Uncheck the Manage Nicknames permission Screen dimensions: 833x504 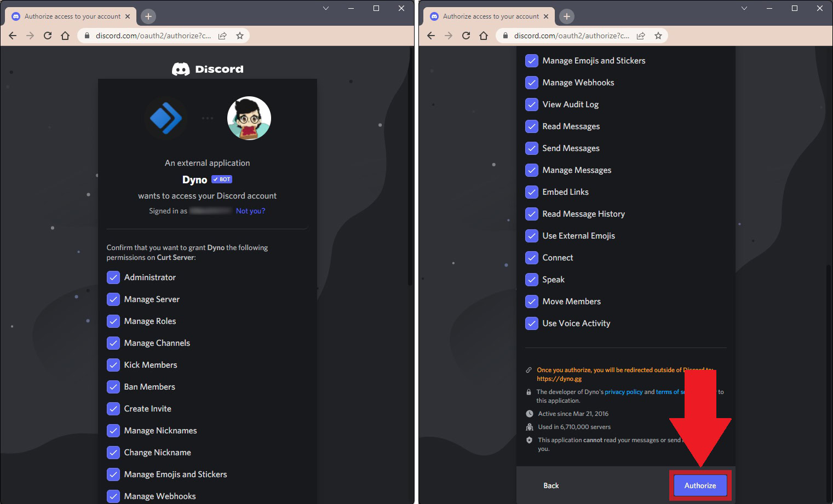(113, 431)
